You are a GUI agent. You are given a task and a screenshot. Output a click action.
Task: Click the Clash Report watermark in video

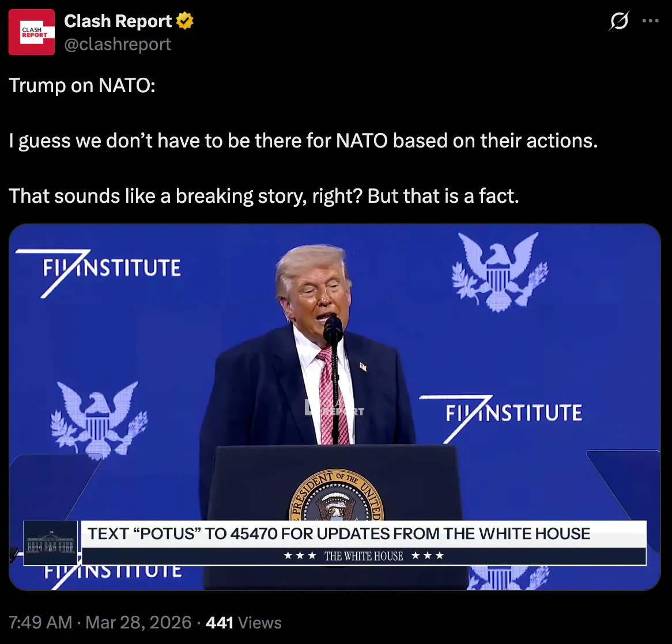coord(334,407)
